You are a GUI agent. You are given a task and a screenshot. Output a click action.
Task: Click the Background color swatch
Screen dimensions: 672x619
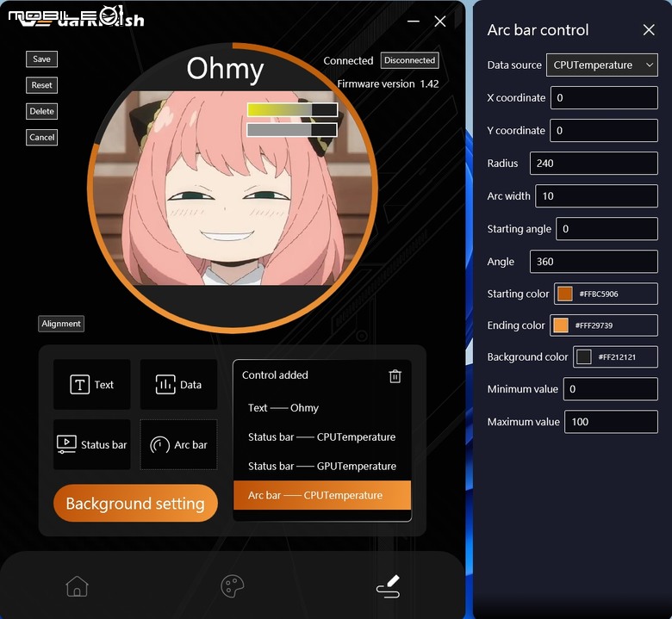click(584, 356)
